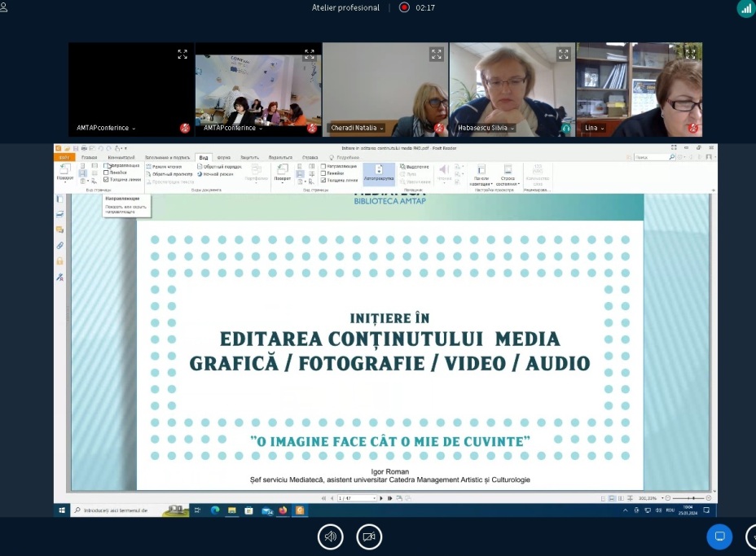Activate the Автопрокрутка button

point(379,173)
